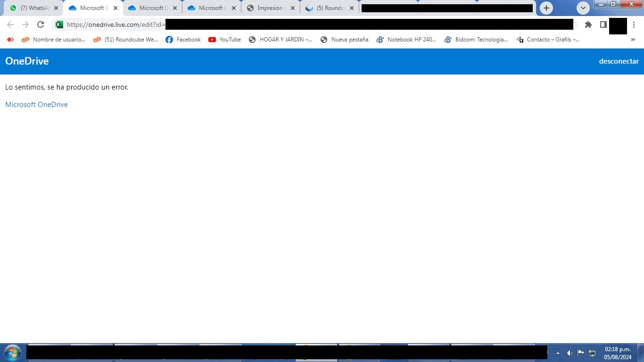
Task: Open the Extensions puzzle icon
Action: pyautogui.click(x=588, y=25)
